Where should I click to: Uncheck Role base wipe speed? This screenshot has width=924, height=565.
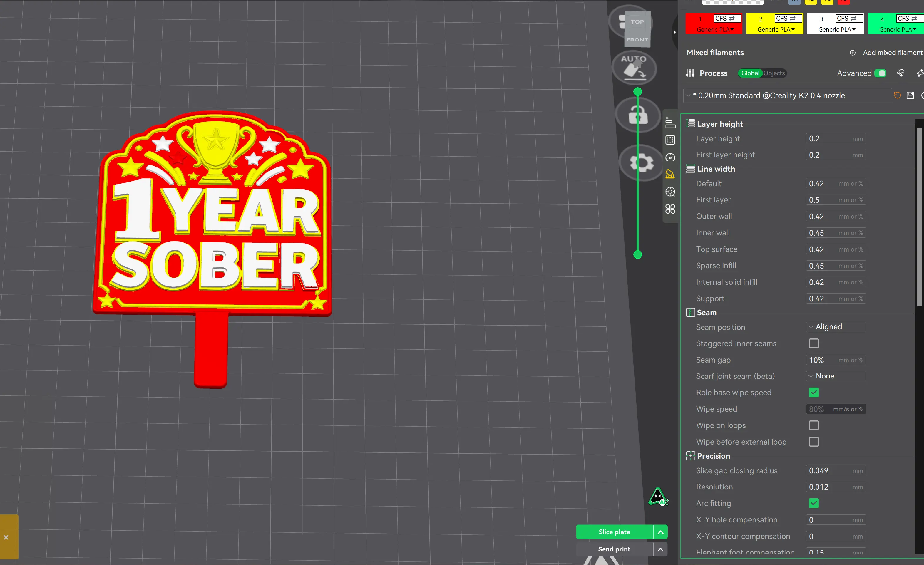click(x=814, y=393)
